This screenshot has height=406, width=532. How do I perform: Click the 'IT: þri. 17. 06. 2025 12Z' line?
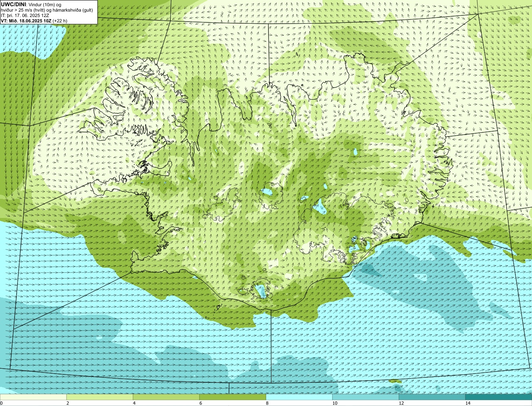[25, 15]
